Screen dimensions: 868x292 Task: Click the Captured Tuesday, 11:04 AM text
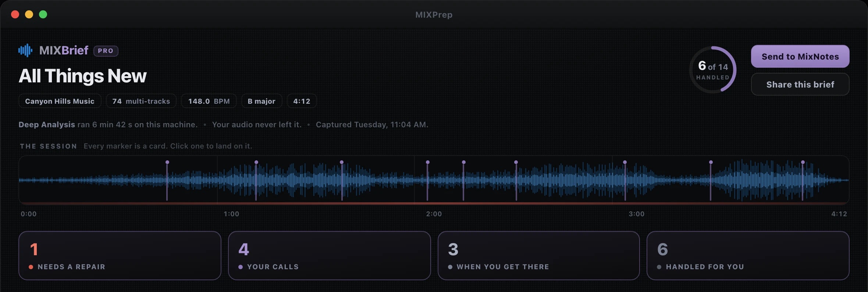click(372, 125)
